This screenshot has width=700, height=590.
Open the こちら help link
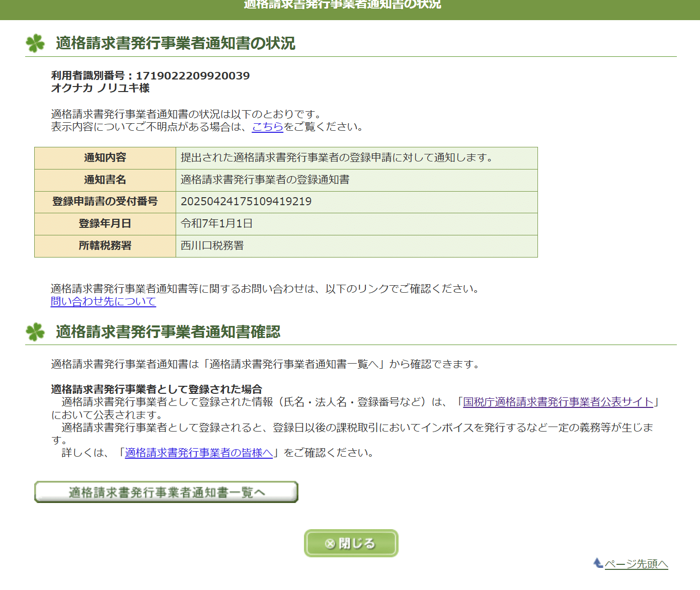[267, 127]
